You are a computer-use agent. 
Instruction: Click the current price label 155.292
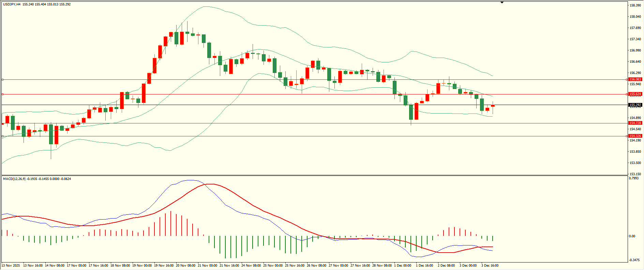pyautogui.click(x=635, y=105)
